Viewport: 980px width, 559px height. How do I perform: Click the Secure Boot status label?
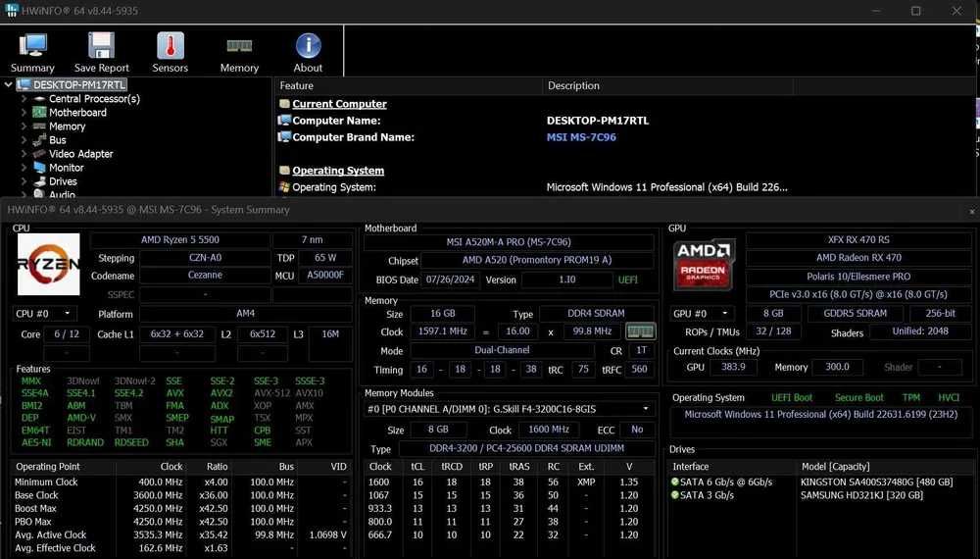coord(859,398)
